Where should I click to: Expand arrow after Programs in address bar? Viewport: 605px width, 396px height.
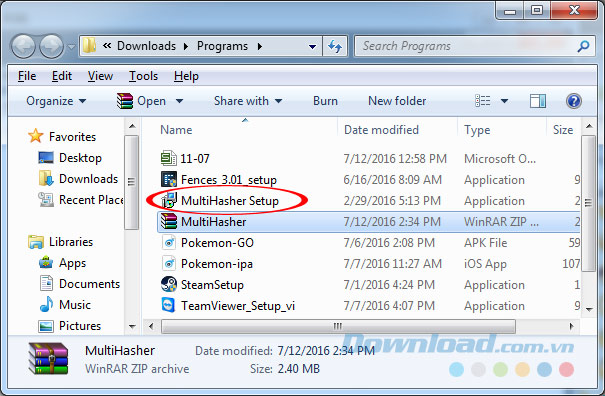[x=260, y=46]
